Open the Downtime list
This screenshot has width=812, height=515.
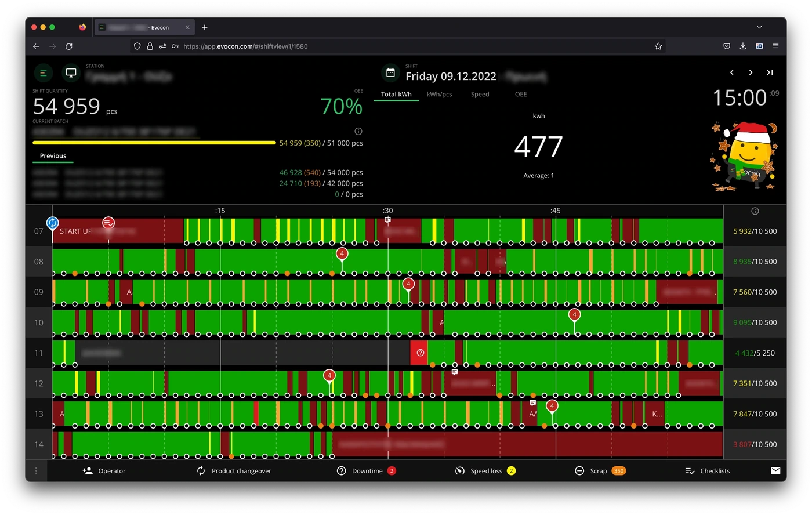point(366,471)
